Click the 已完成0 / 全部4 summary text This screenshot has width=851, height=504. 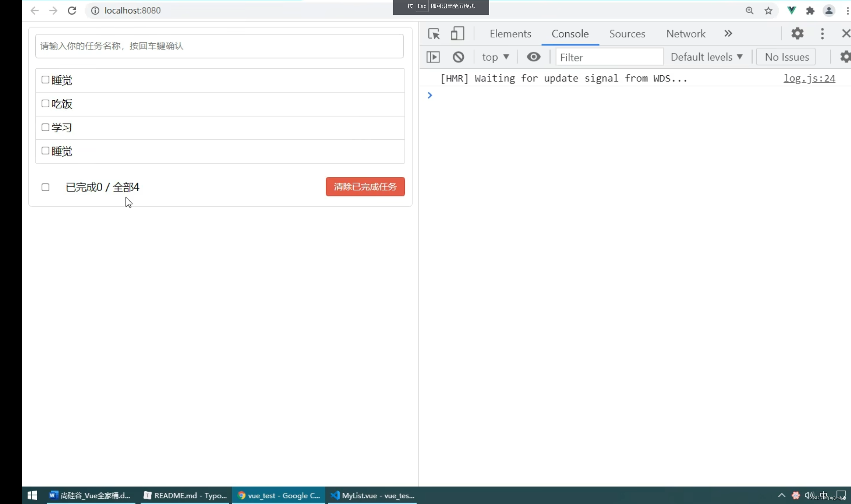pos(102,187)
